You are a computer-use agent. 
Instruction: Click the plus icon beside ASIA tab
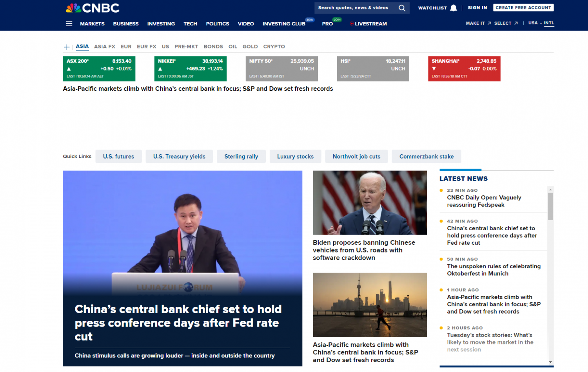pos(67,47)
